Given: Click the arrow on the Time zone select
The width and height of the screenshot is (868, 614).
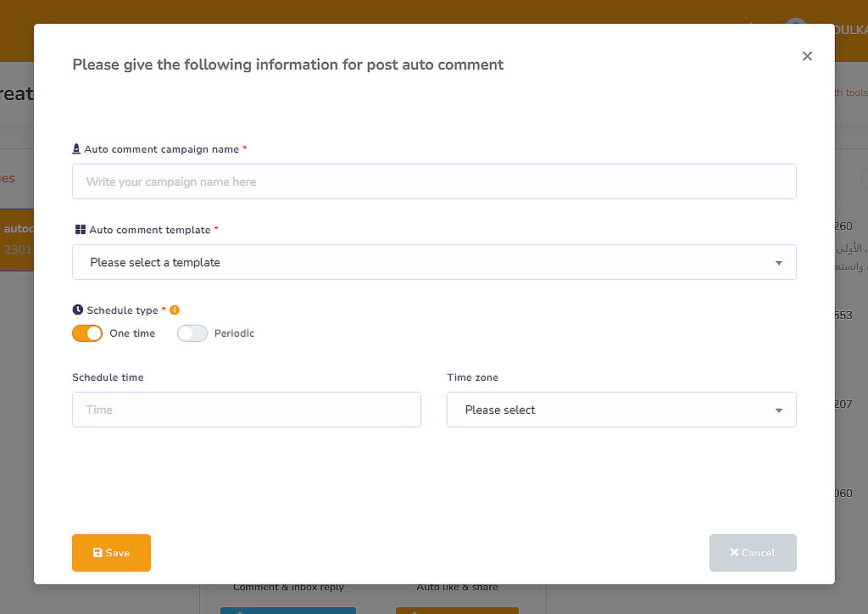Looking at the screenshot, I should click(x=778, y=410).
